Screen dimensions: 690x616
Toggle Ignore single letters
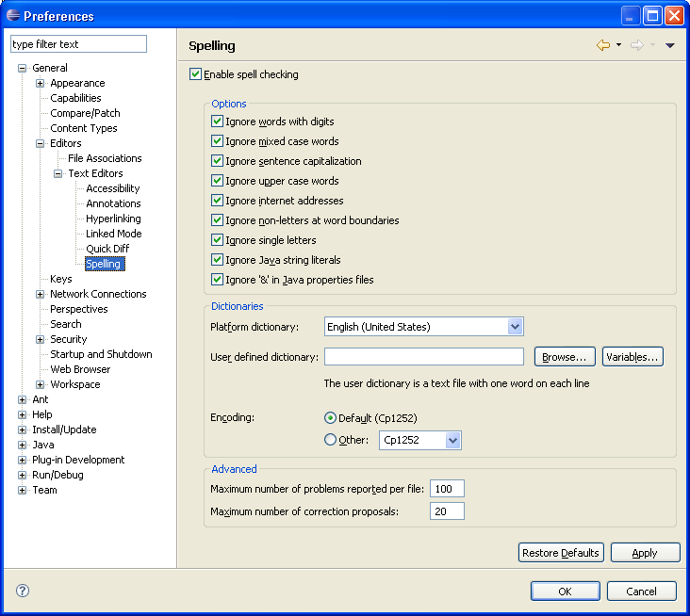point(217,239)
